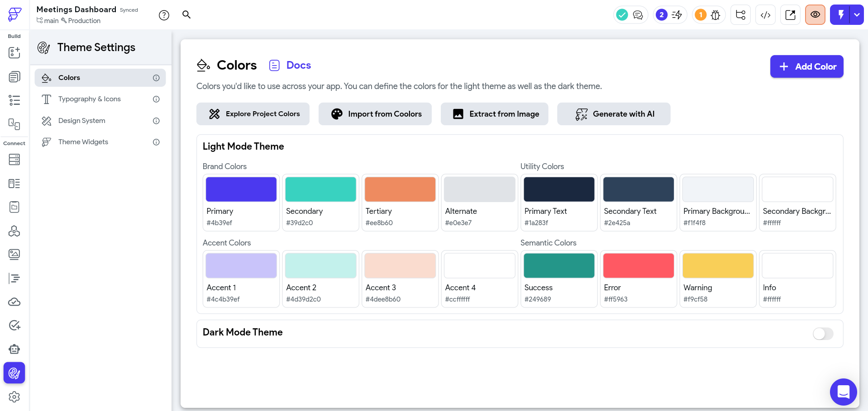The width and height of the screenshot is (868, 411).
Task: Open Theme Widgets settings section
Action: tap(83, 142)
